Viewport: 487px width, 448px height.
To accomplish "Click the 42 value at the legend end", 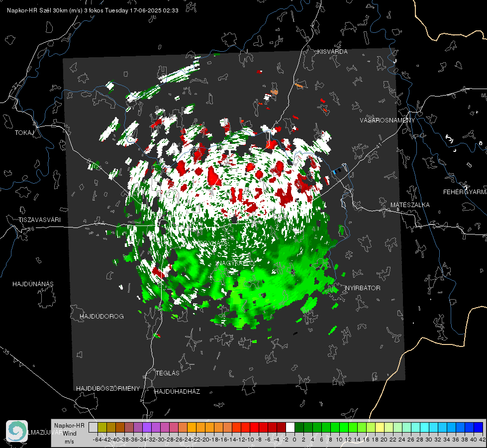I will click(x=482, y=440).
